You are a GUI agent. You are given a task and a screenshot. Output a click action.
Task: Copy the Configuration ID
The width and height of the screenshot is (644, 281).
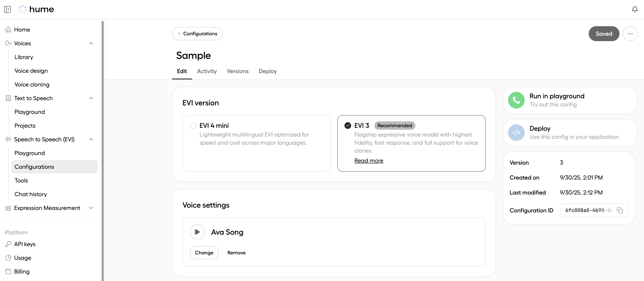620,210
